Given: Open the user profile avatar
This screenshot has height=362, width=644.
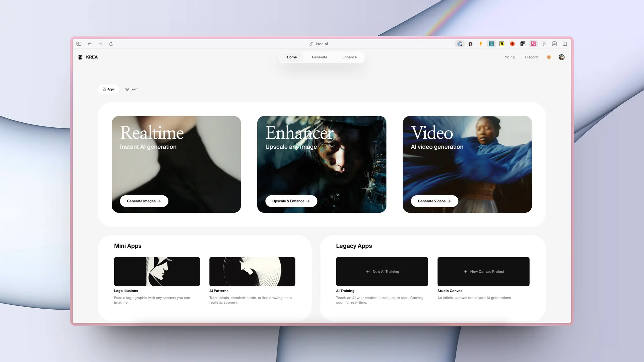Looking at the screenshot, I should pyautogui.click(x=562, y=57).
